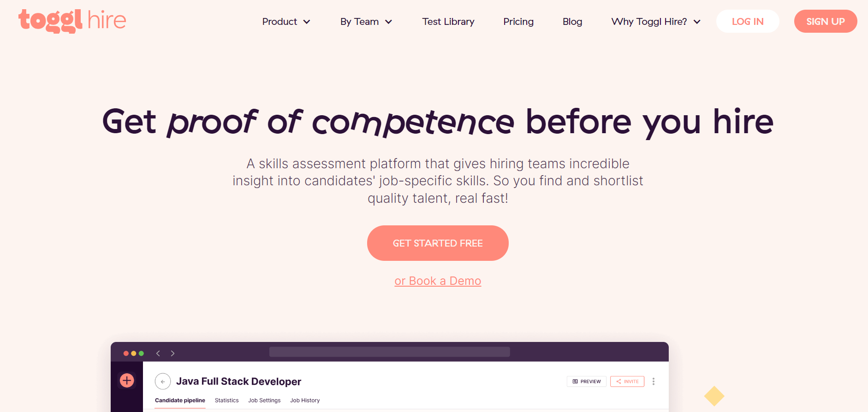Switch to the Statistics tab

[227, 400]
